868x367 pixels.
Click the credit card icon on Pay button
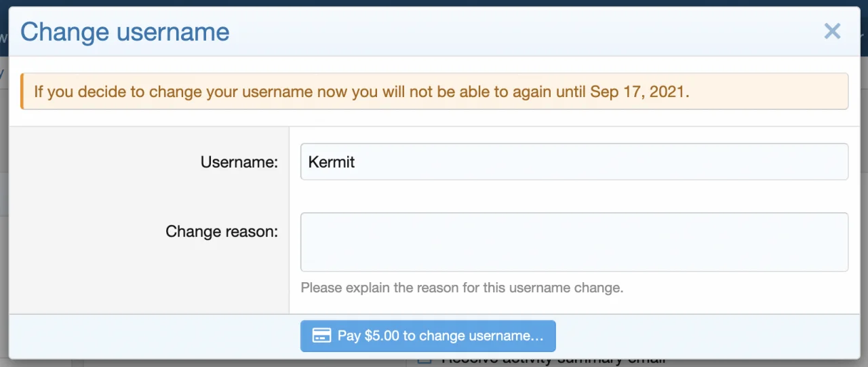coord(321,336)
